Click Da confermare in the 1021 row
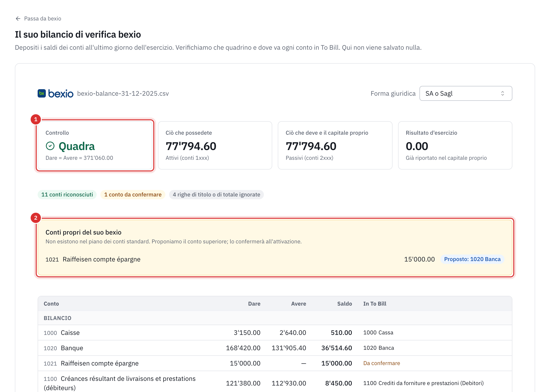Screen dimensions: 550x392 pos(381,363)
